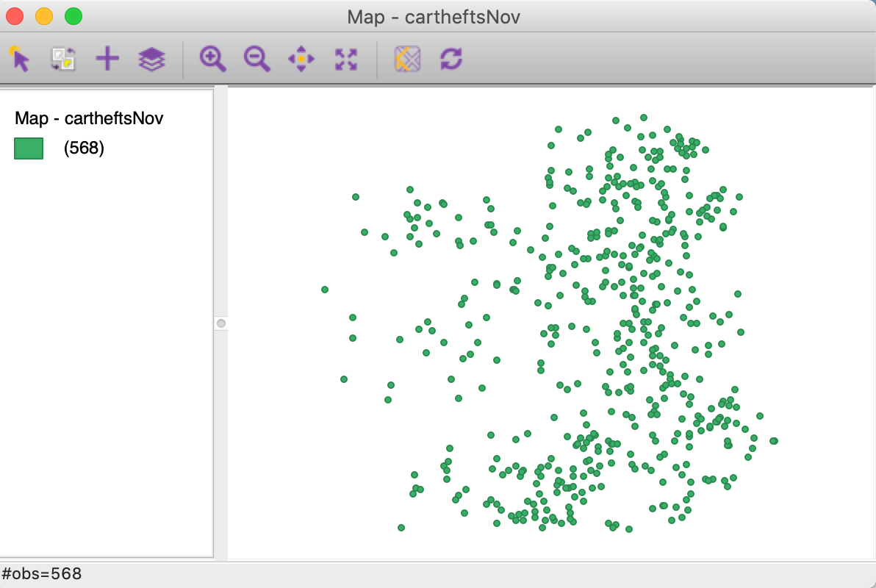Click the green legend color swatch
876x588 pixels.
[x=29, y=148]
